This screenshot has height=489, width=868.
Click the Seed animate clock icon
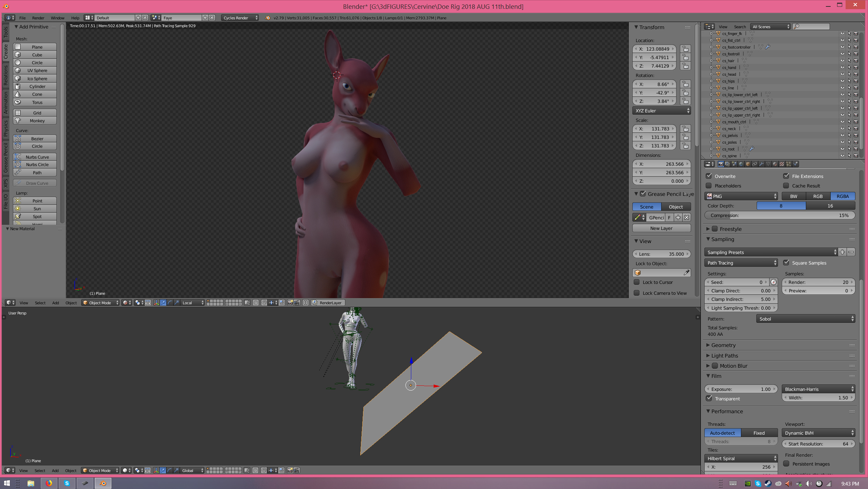[x=773, y=282]
